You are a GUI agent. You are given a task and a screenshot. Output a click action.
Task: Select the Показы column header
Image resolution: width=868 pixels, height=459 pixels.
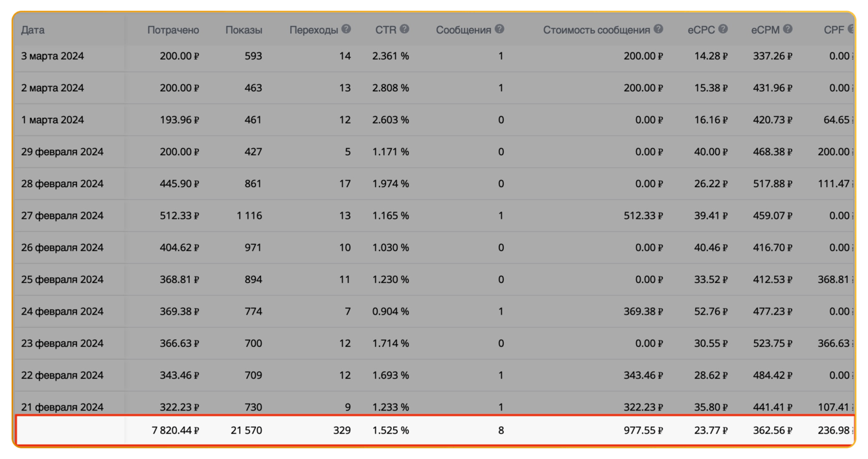(x=244, y=30)
